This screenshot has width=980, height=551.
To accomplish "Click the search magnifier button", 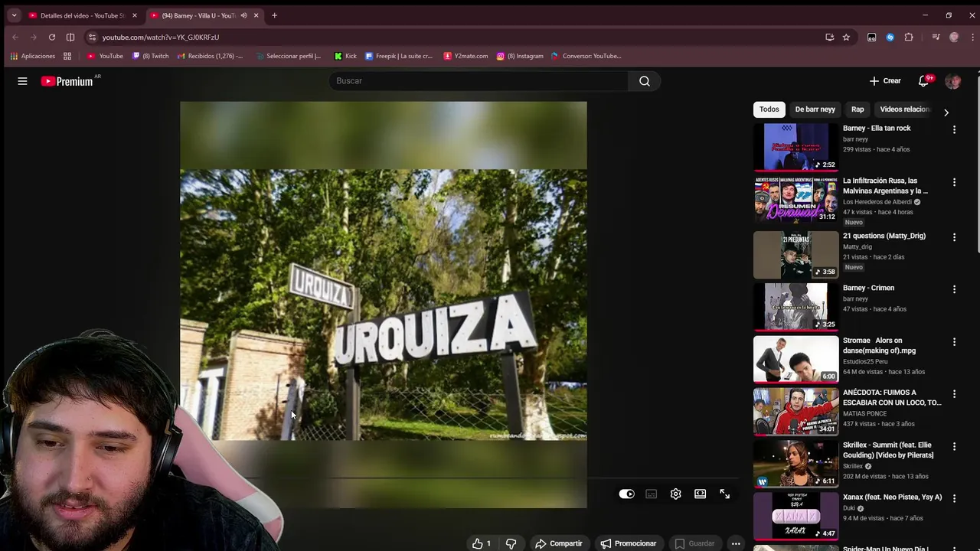I will click(645, 81).
